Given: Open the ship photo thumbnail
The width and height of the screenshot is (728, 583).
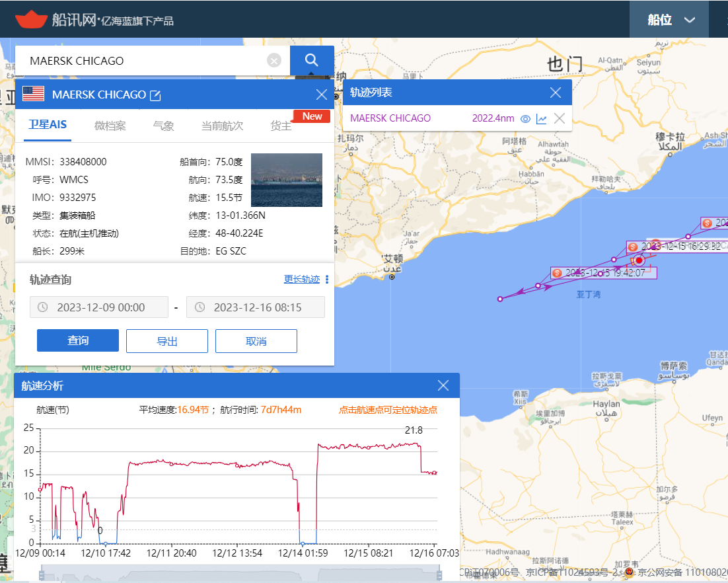Looking at the screenshot, I should pyautogui.click(x=287, y=180).
